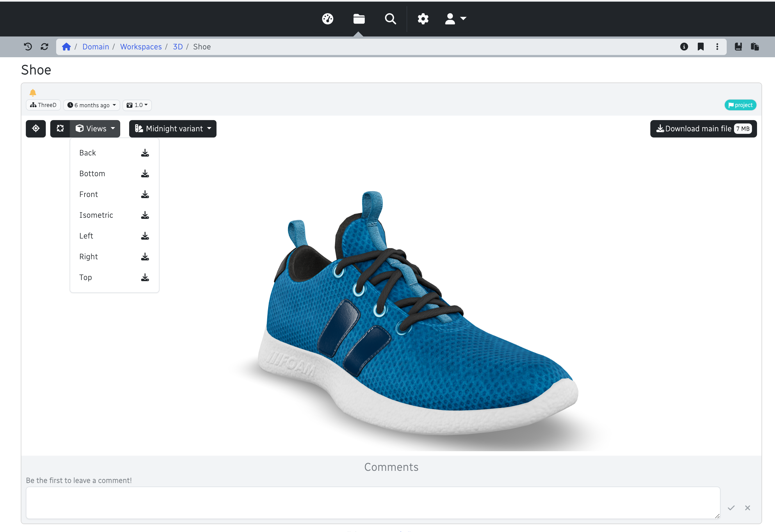Expand the Midnight variant dropdown
The width and height of the screenshot is (775, 532).
[x=173, y=129]
